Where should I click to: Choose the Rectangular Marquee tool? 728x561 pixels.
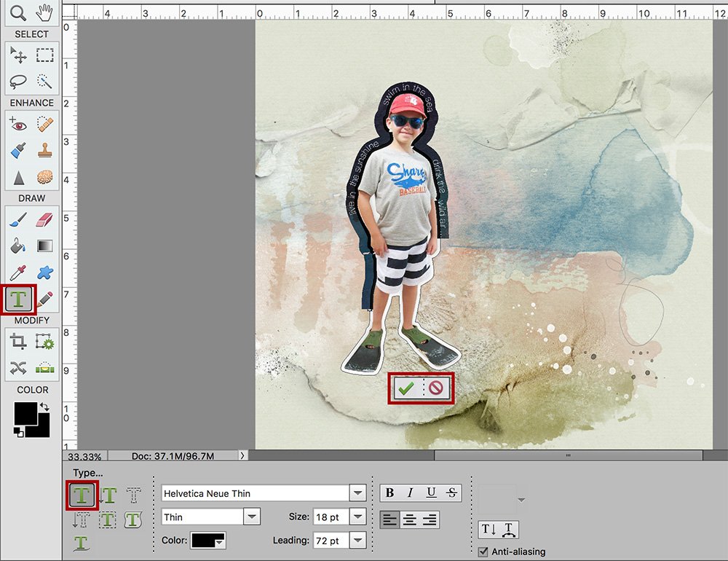pyautogui.click(x=45, y=55)
